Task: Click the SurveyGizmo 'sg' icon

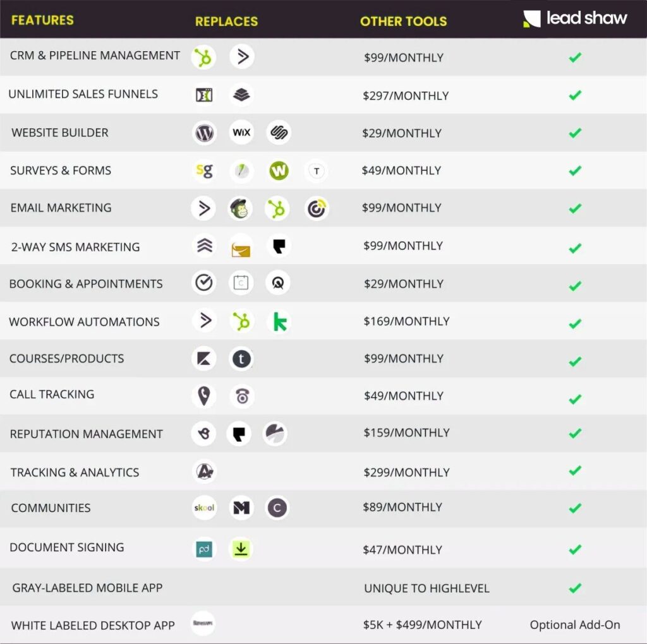Action: [204, 170]
